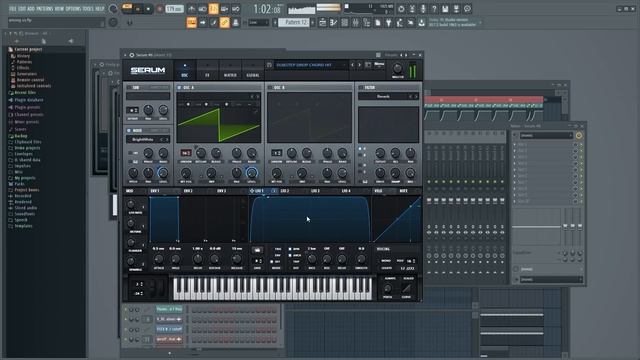
Task: Select the second-row channel rack channel button
Action: click(x=169, y=320)
